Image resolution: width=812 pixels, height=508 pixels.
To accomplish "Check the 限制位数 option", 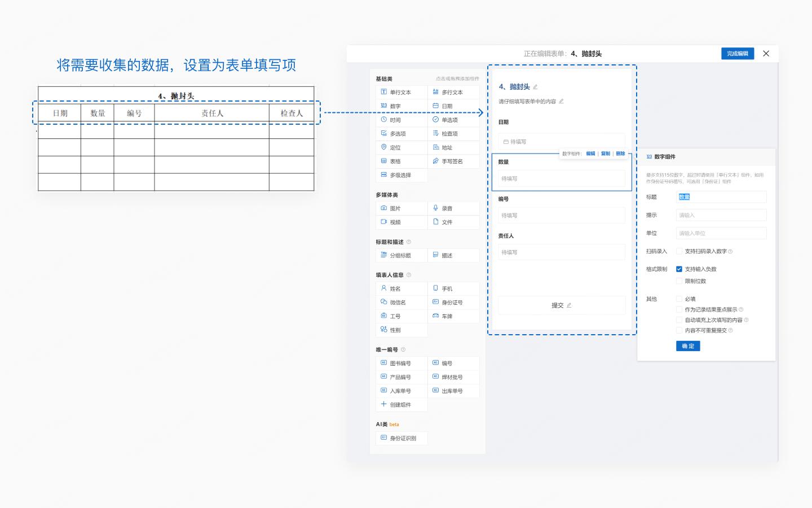I will (679, 281).
